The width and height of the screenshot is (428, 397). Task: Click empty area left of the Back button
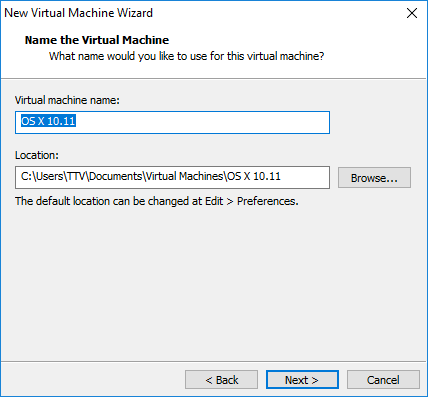pyautogui.click(x=93, y=380)
